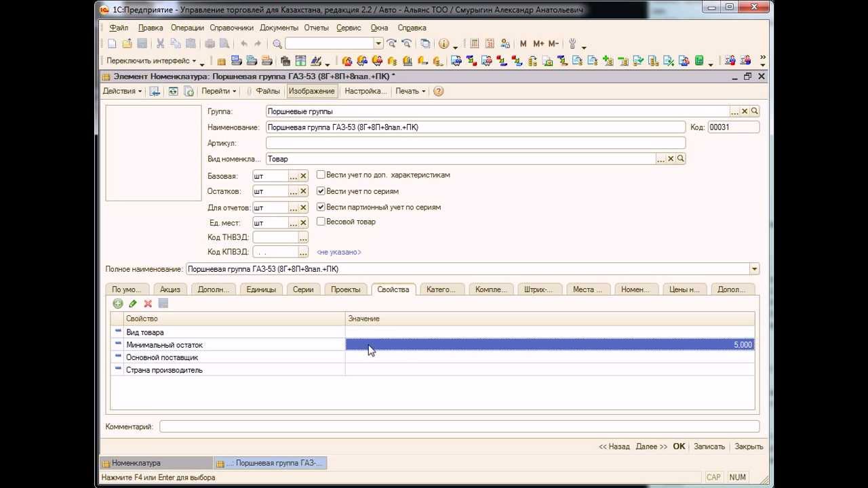Open the Справочники menu

coord(231,28)
